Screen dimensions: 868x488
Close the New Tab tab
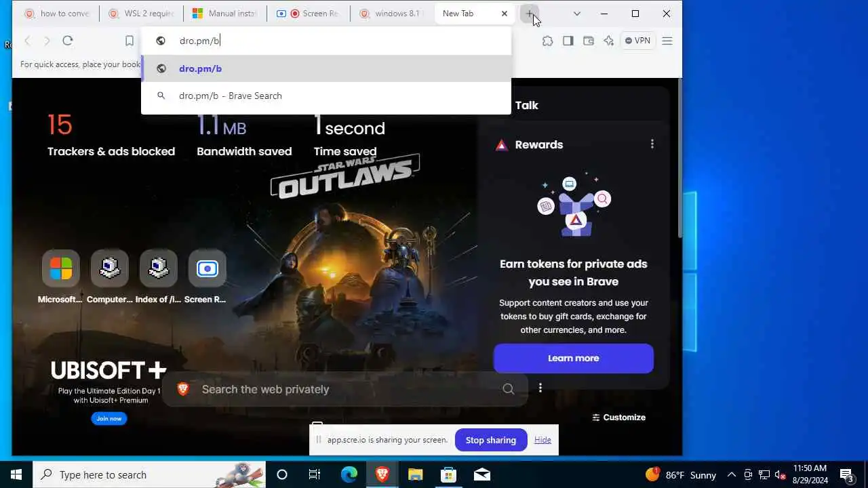[504, 14]
